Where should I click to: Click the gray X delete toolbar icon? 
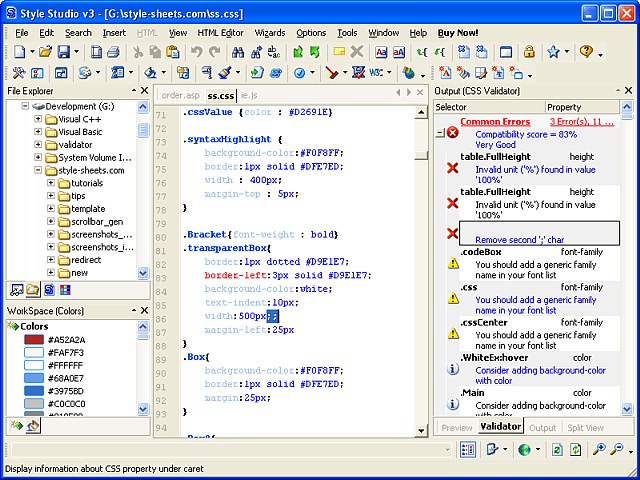[x=357, y=52]
